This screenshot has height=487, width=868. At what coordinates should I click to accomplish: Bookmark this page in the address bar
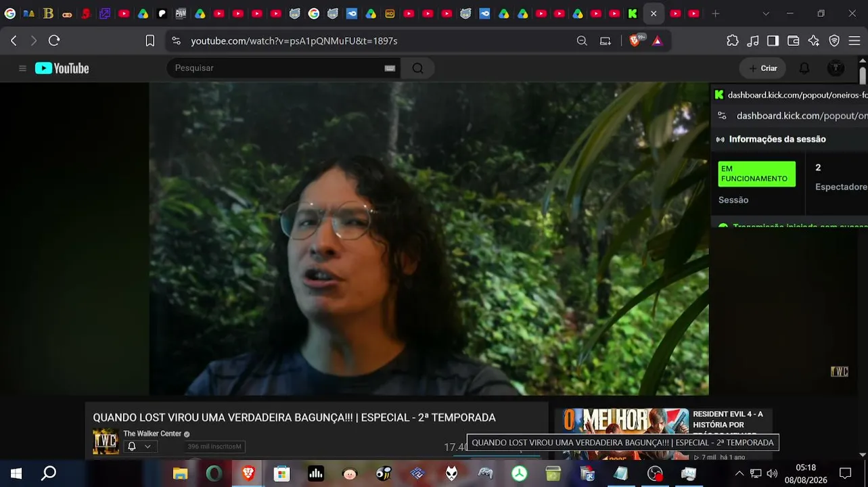[150, 41]
